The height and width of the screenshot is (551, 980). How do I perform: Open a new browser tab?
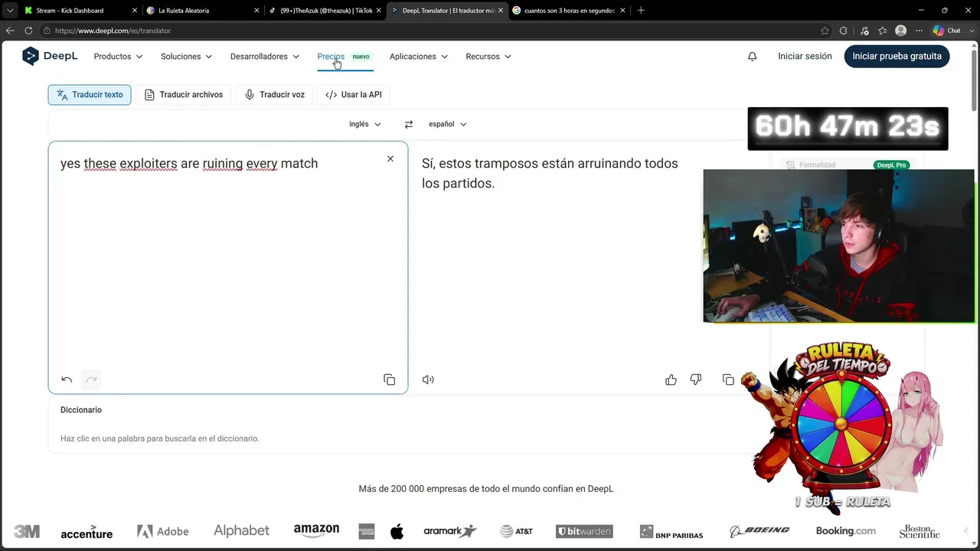click(x=641, y=11)
